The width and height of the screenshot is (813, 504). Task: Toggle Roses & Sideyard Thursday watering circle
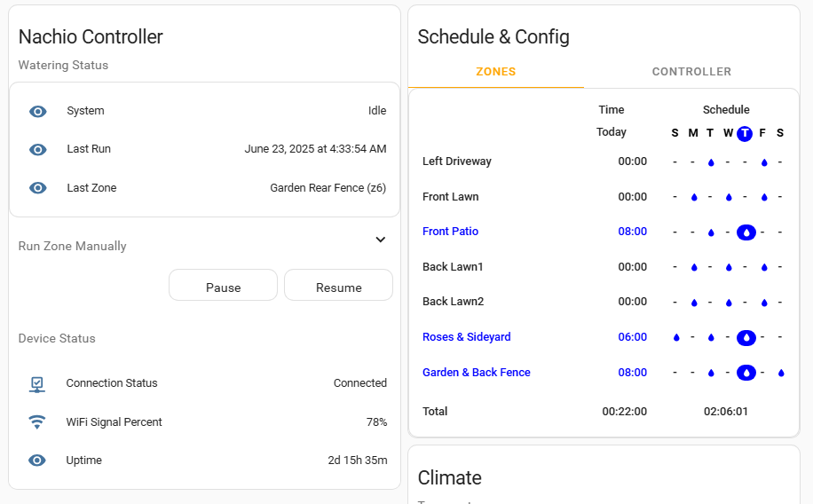pyautogui.click(x=746, y=337)
